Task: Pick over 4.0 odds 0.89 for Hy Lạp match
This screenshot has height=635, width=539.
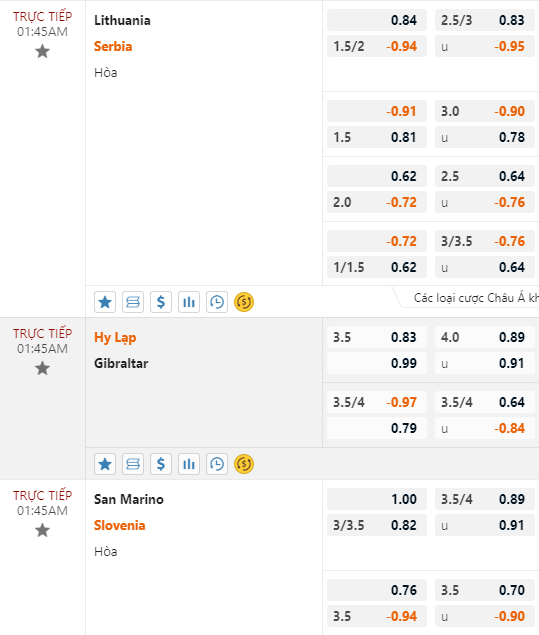Action: click(485, 337)
